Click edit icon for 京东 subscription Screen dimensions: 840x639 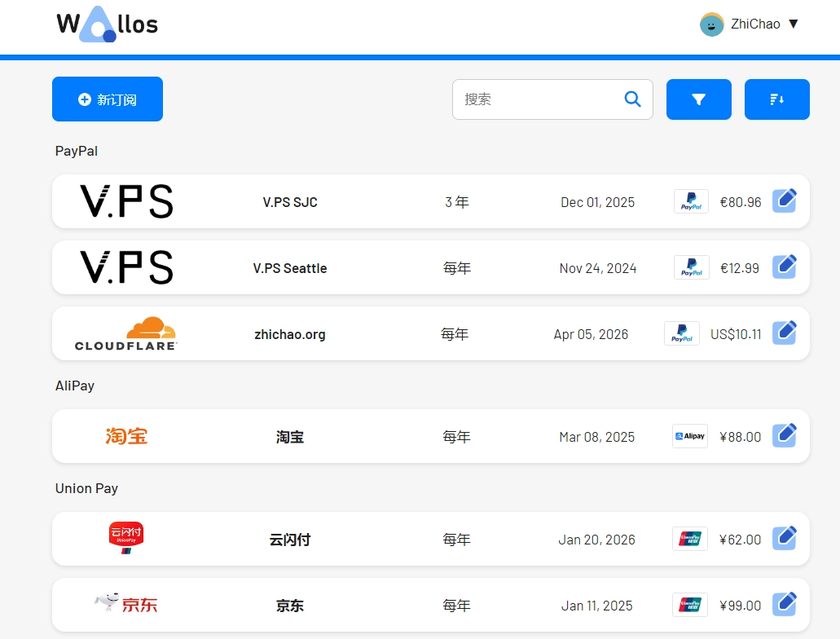coord(784,605)
